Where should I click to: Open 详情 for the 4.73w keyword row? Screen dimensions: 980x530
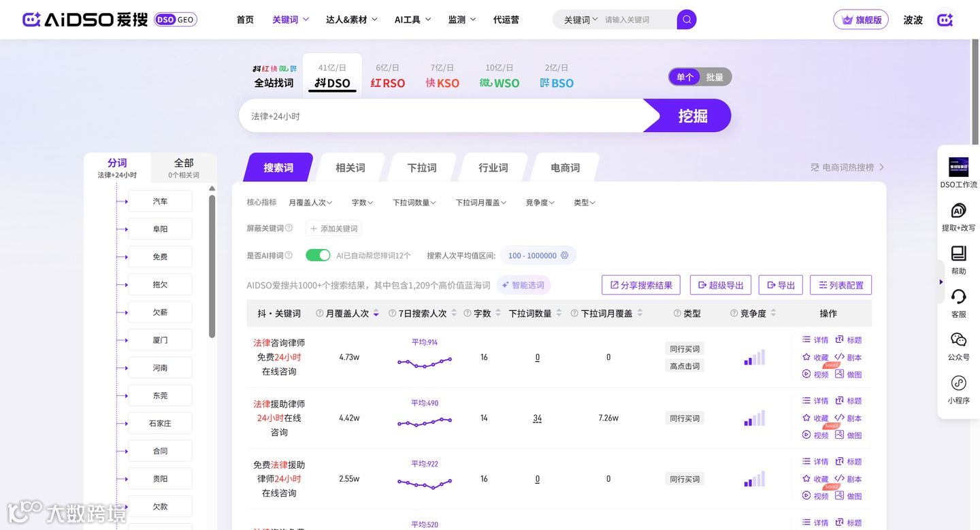[x=815, y=339]
